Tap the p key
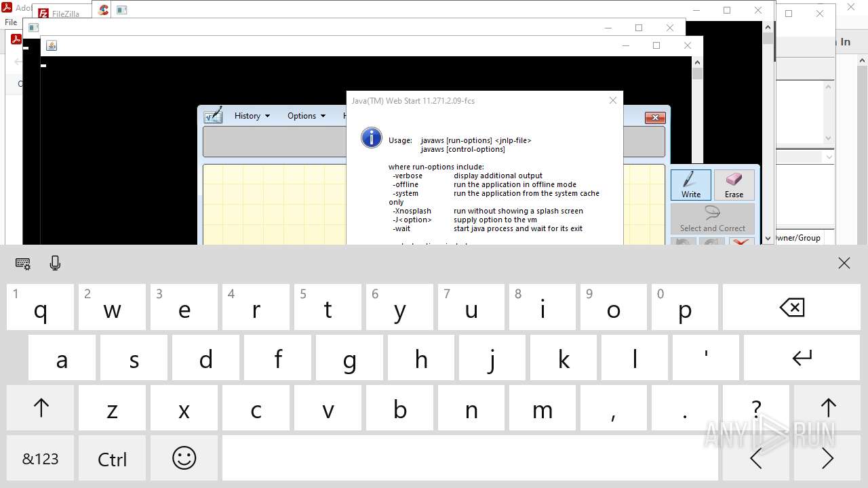This screenshot has width=868, height=488. (685, 307)
